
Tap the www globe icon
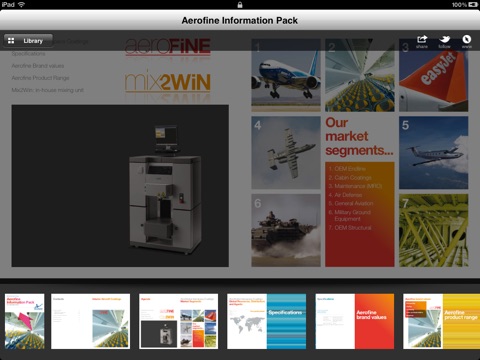pos(467,40)
